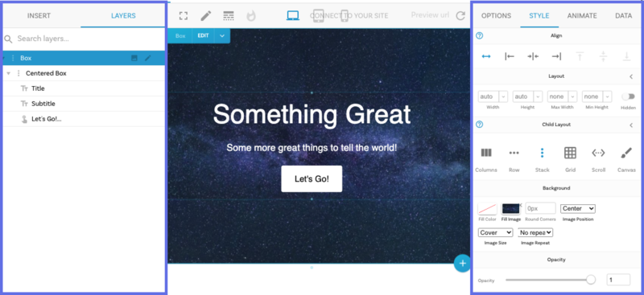Click the Opacity slider handle
Image resolution: width=644 pixels, height=295 pixels.
[591, 280]
